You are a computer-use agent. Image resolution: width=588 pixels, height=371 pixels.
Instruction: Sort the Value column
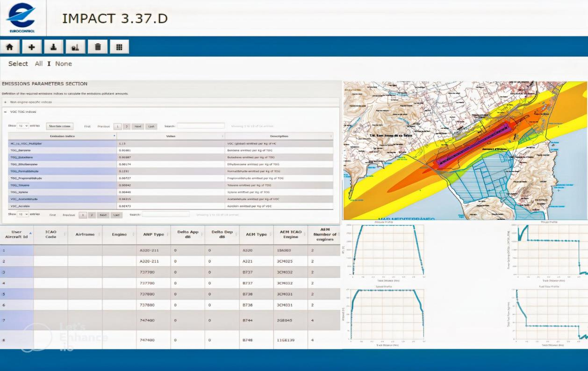(x=171, y=136)
